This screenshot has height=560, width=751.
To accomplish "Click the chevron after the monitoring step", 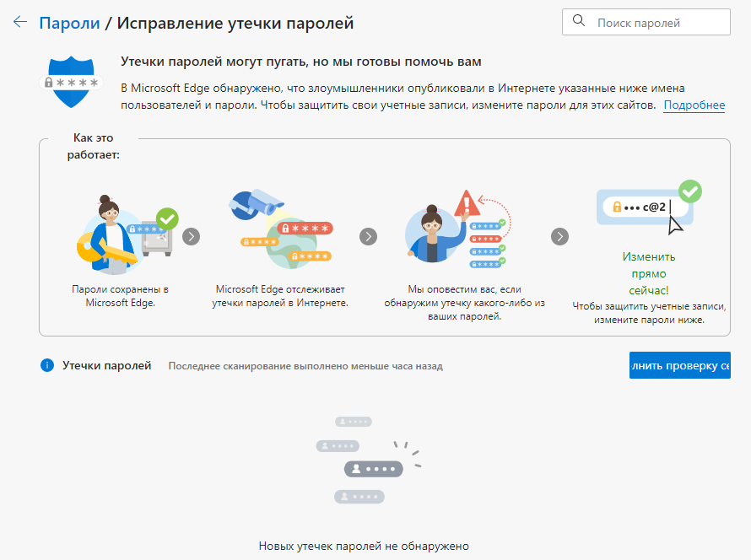I will pyautogui.click(x=368, y=237).
